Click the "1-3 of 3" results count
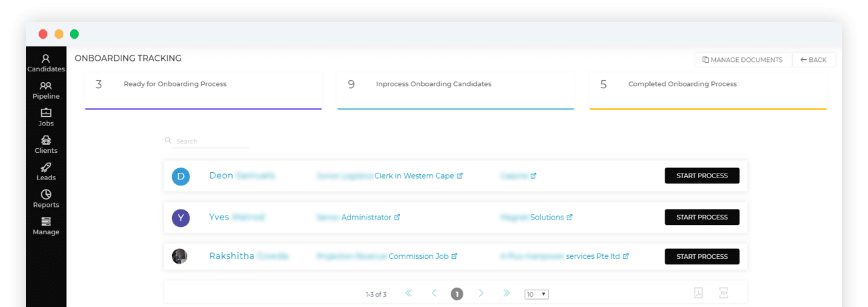Viewport: 868px width, 307px height. pyautogui.click(x=376, y=294)
